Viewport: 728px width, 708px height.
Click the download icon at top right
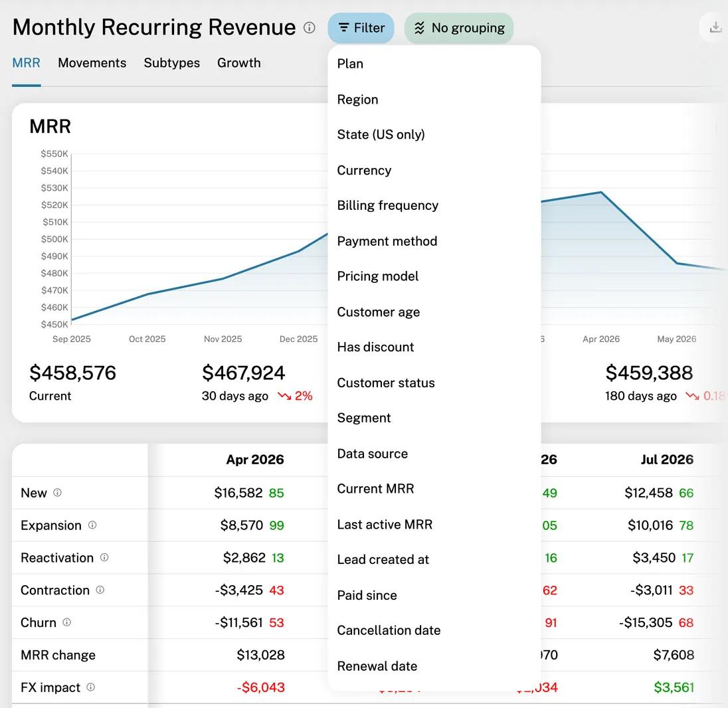715,28
